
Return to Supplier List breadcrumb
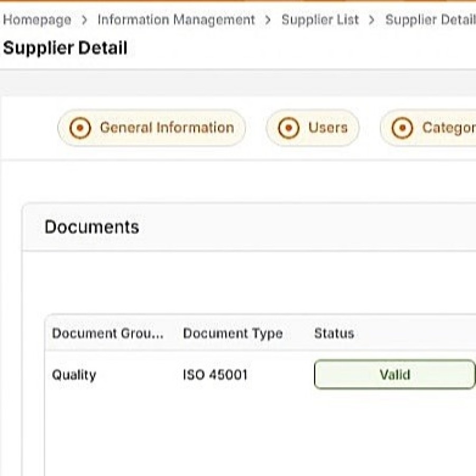coord(320,21)
